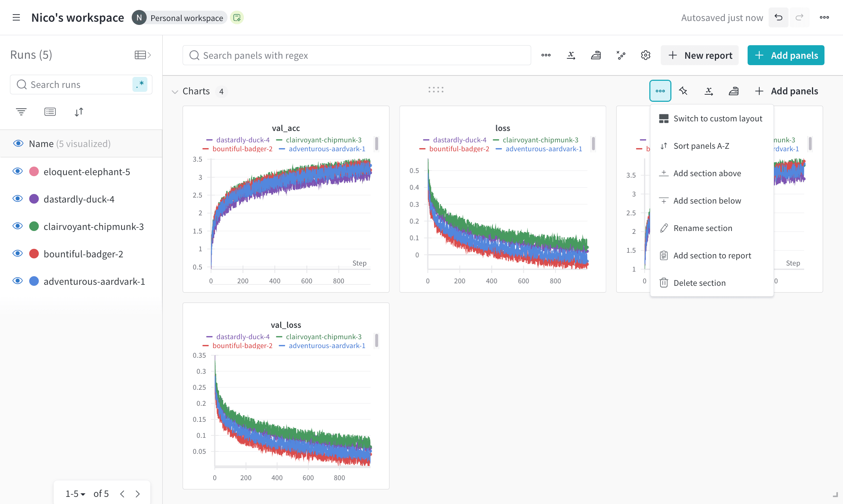The width and height of the screenshot is (843, 504).
Task: Open the bountiful-badger-2 run
Action: click(x=83, y=254)
